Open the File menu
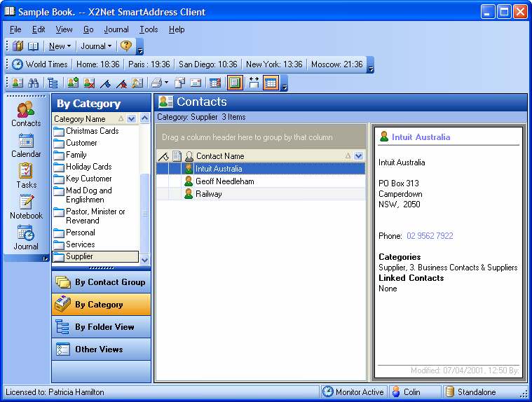This screenshot has width=532, height=402. [15, 29]
